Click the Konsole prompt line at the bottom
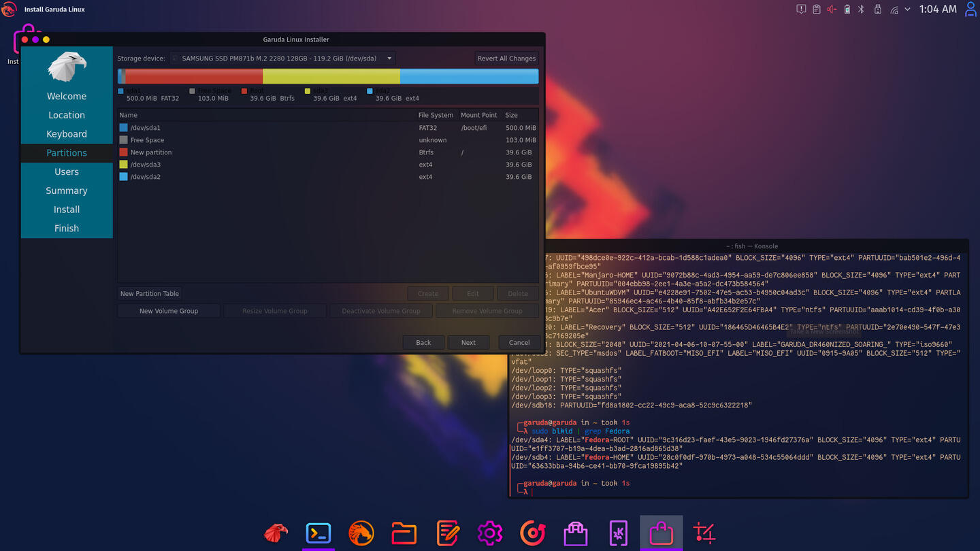 click(x=738, y=491)
